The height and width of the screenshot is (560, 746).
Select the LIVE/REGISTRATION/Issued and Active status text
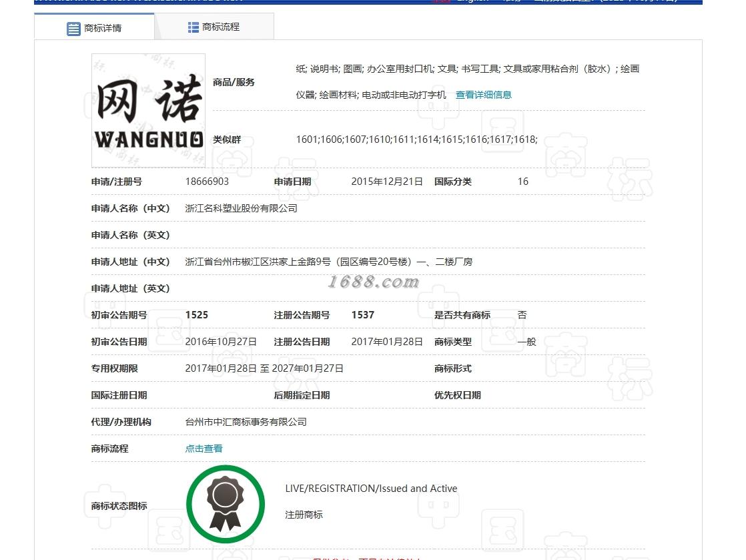(371, 488)
